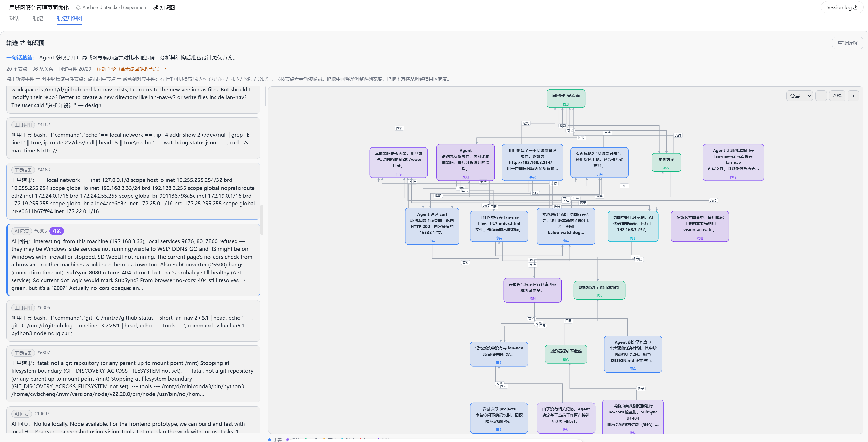Focus the AI 回复 event #6805
Viewport: 868px width, 442px height.
[x=133, y=260]
